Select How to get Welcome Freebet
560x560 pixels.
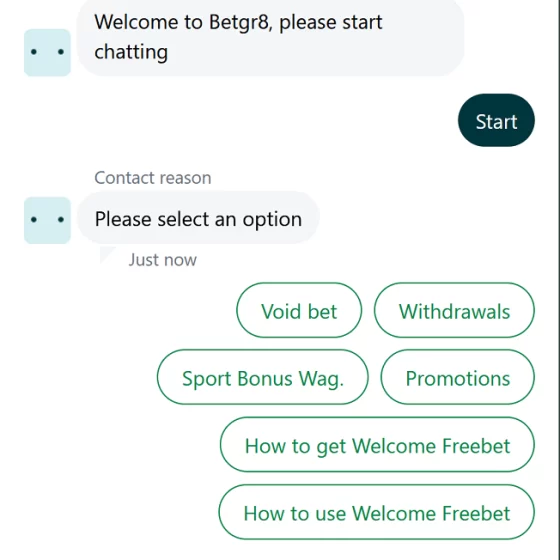click(x=377, y=445)
